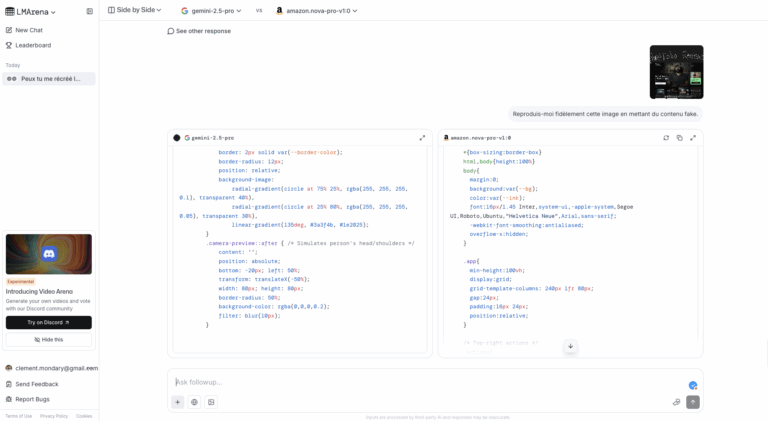The height and width of the screenshot is (421, 768).
Task: Click the Amazon logo in the model selector
Action: click(279, 10)
